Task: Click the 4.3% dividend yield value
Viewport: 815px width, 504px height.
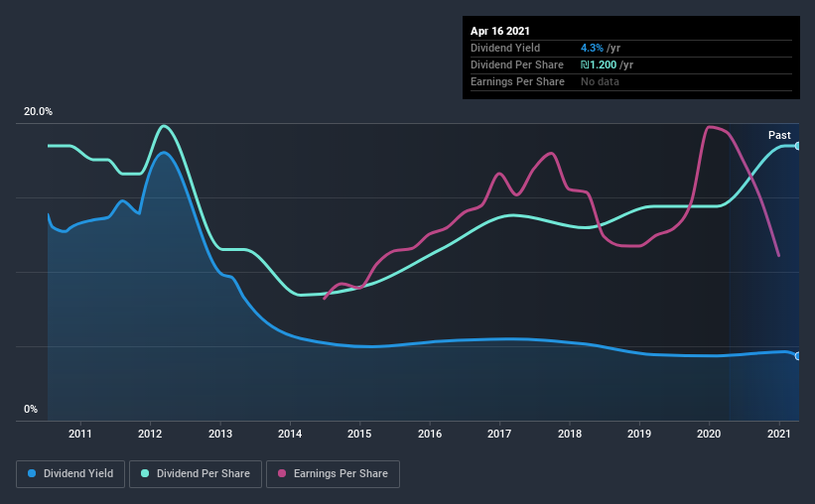Action: coord(592,48)
